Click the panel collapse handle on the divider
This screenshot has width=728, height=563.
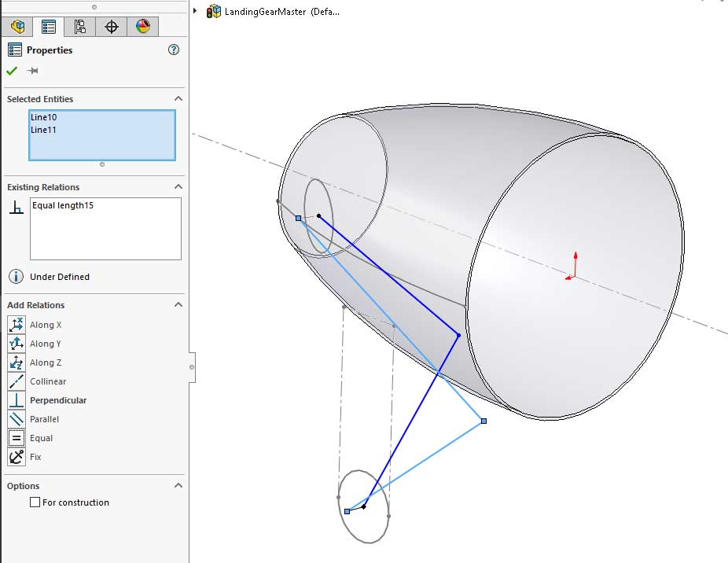pyautogui.click(x=192, y=367)
